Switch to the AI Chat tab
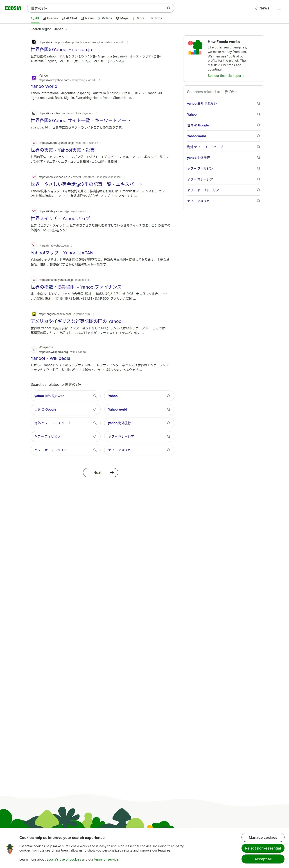The width and height of the screenshot is (289, 868). [69, 18]
